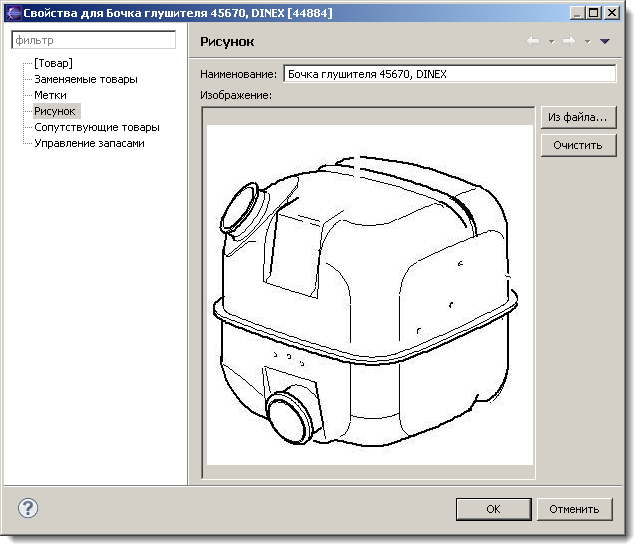Select Сопутствующие товары in the tree

point(97,127)
